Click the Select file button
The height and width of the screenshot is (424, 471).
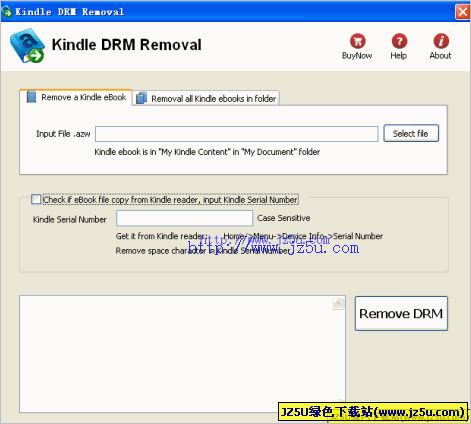tap(411, 133)
